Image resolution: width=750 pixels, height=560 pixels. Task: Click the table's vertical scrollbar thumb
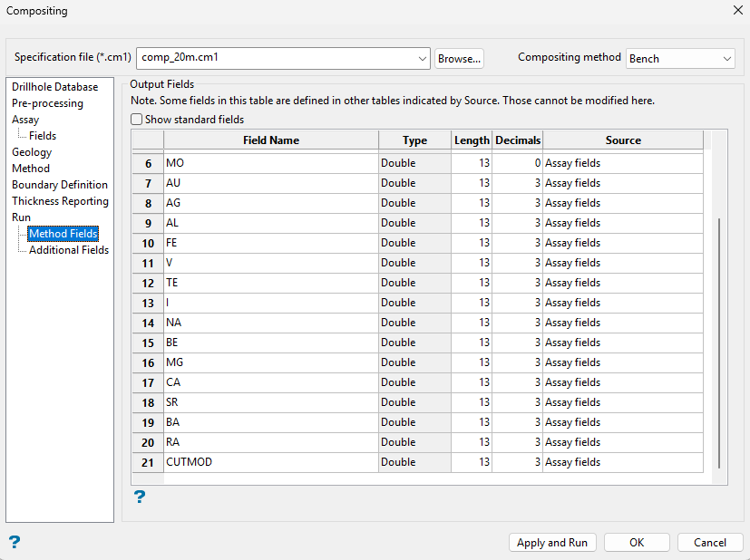coord(719,343)
